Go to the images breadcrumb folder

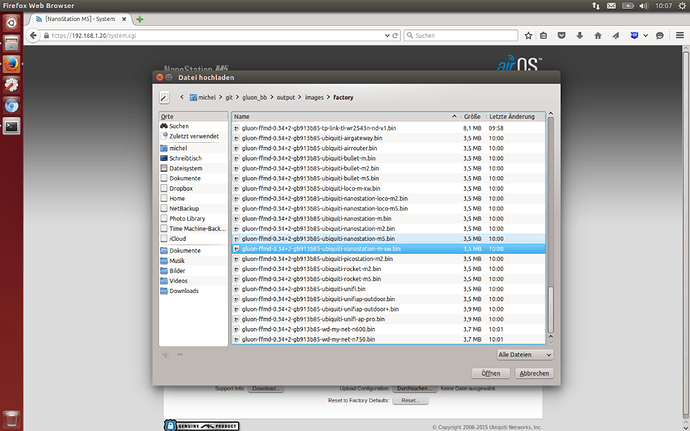314,97
